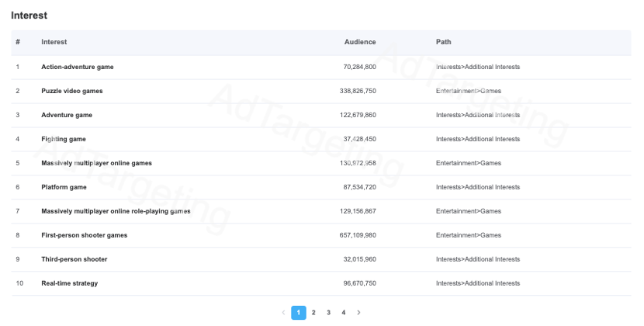Open the First-person shooter games interest
Screen dimensions: 644x326
click(x=85, y=235)
